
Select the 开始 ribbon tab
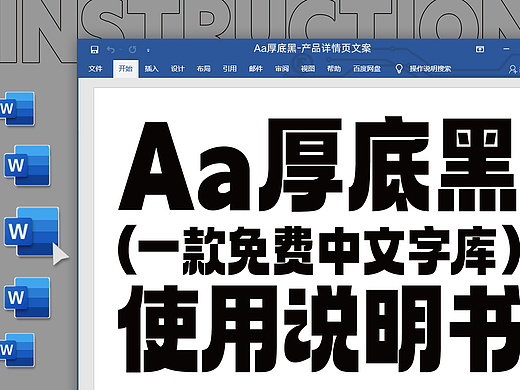coord(126,69)
